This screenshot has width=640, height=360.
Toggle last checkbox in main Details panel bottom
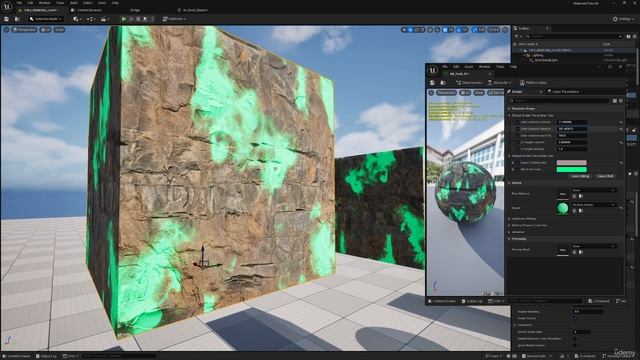(x=575, y=345)
